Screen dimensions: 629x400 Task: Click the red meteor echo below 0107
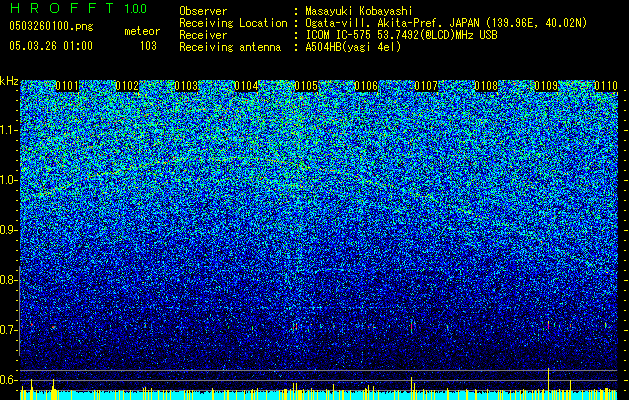pos(412,326)
